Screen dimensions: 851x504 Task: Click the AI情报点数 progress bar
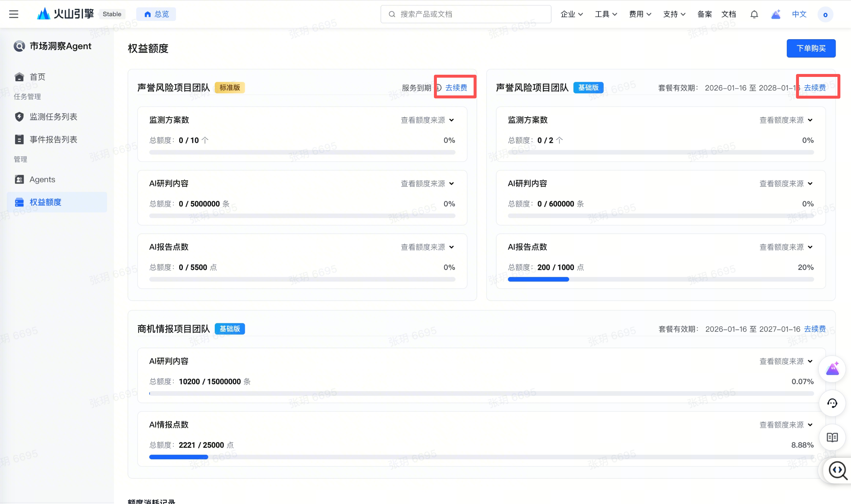tap(481, 457)
